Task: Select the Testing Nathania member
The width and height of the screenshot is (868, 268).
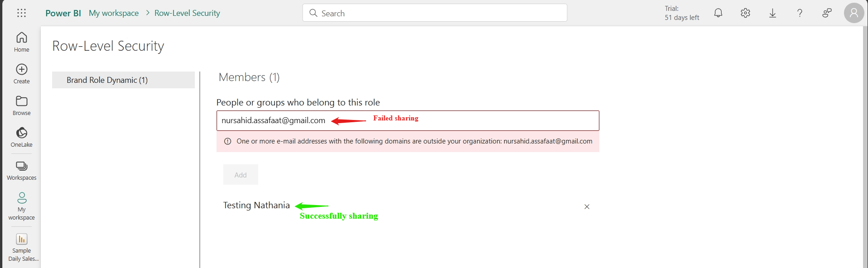Action: point(256,205)
